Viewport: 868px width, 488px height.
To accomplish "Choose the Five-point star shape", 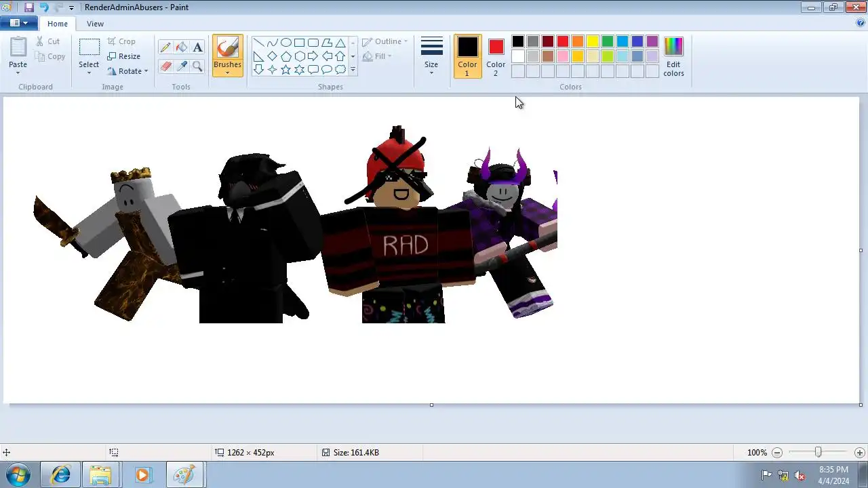I will (x=286, y=70).
